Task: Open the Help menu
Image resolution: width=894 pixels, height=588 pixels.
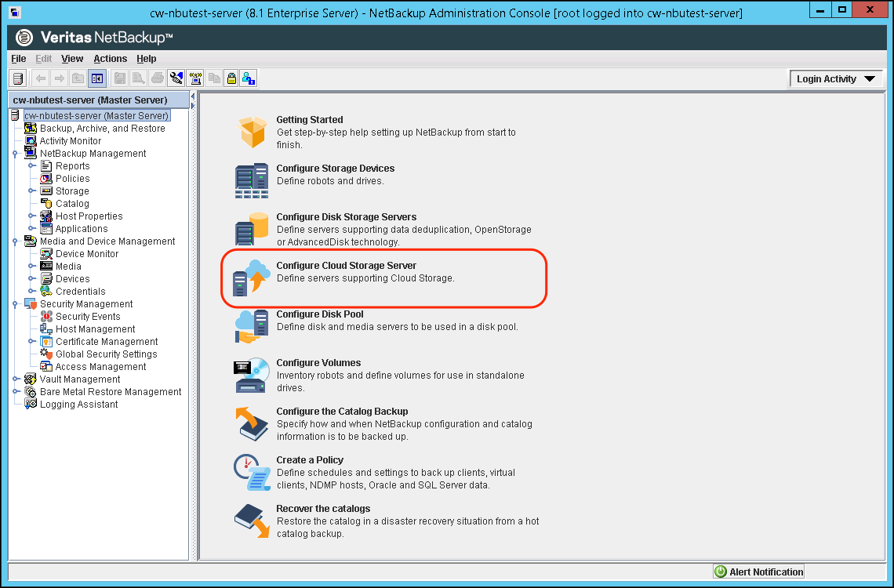Action: click(147, 59)
